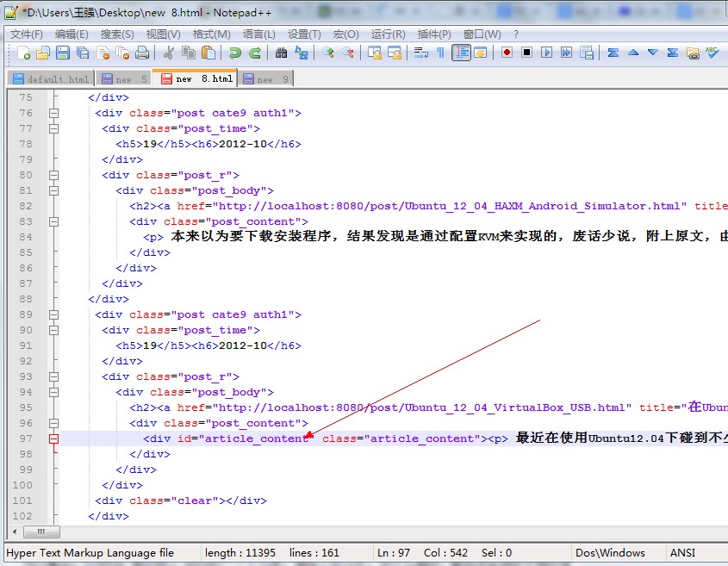728x566 pixels.
Task: Click the ANSI encoding status field
Action: tap(682, 553)
